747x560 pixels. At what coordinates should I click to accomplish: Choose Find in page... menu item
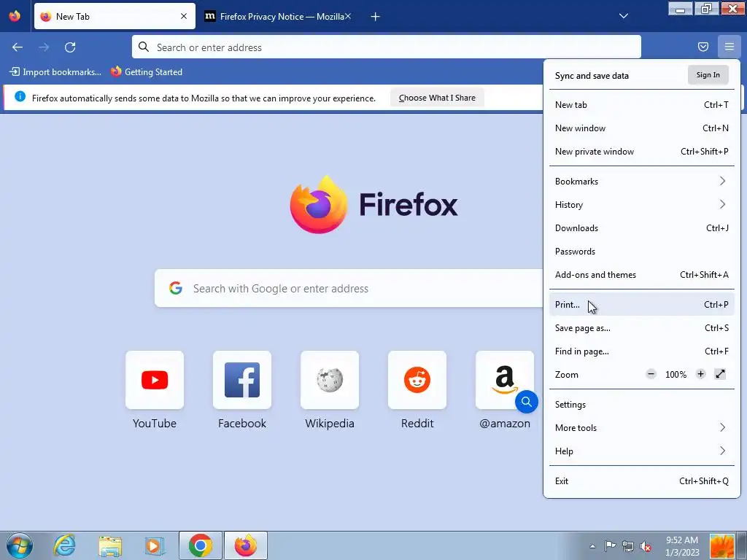(641, 351)
